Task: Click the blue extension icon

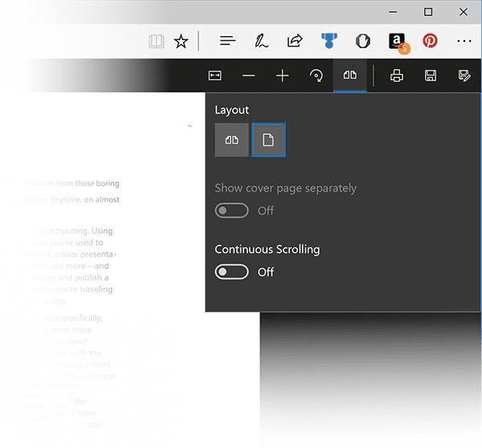Action: (329, 41)
